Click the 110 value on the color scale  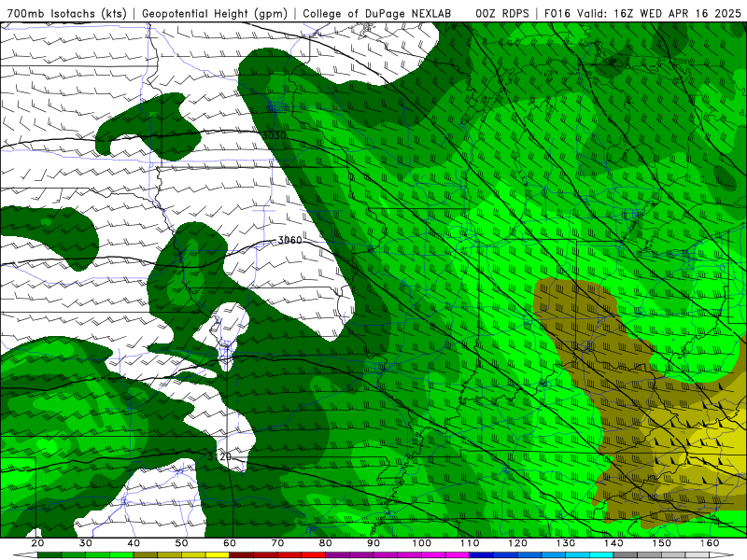pyautogui.click(x=470, y=543)
